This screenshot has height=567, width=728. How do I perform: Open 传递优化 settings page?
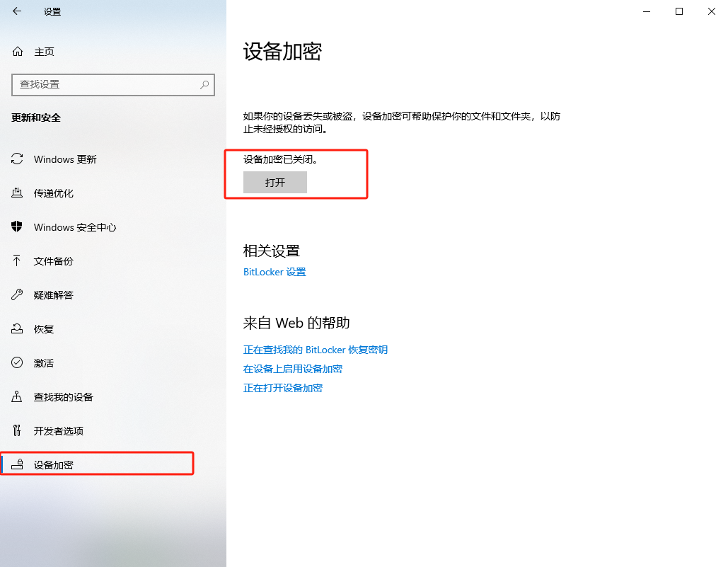click(53, 193)
